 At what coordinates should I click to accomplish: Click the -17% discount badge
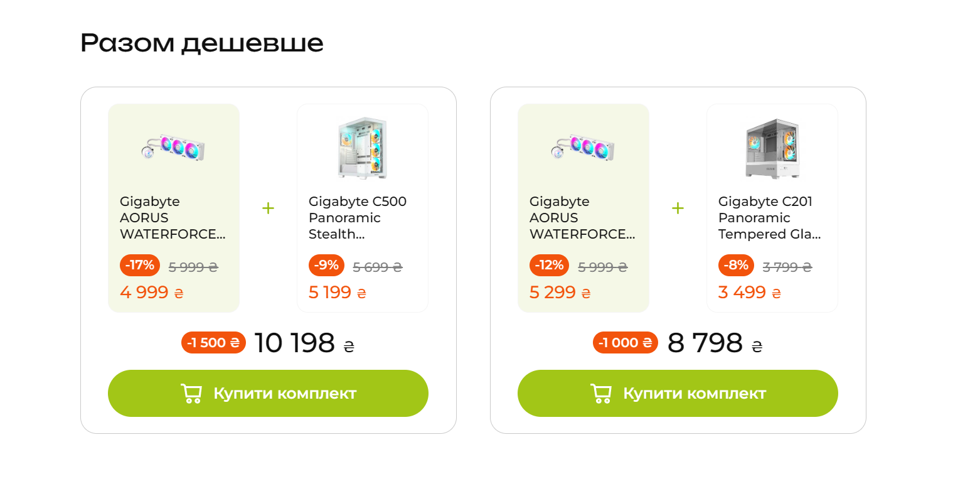[140, 266]
